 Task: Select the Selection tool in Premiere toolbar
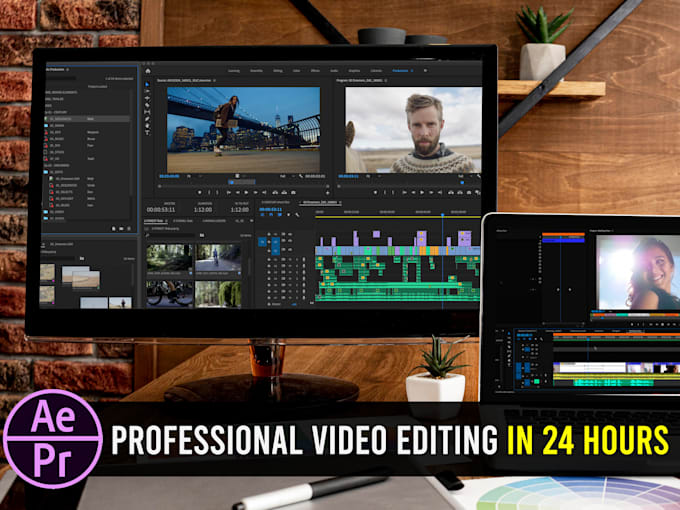[147, 85]
